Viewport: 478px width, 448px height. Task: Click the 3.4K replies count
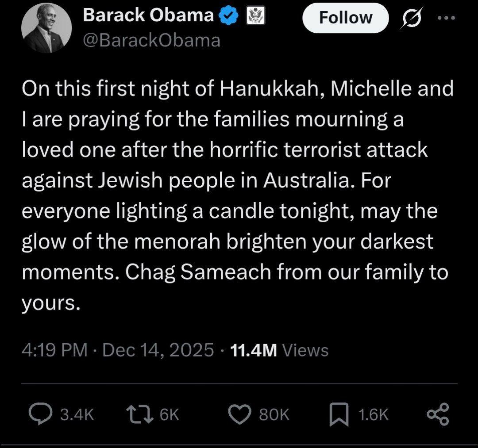76,415
